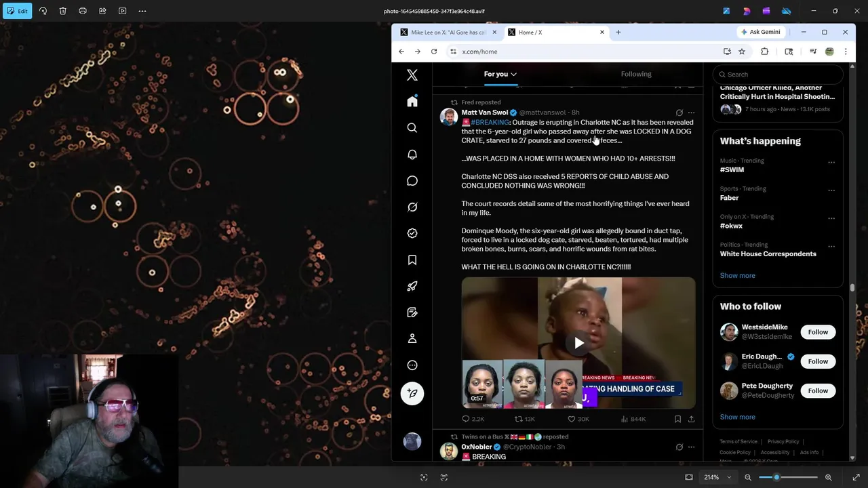Screen dimensions: 868x488
Task: Open more menu on 0xNobler post
Action: pyautogui.click(x=691, y=447)
